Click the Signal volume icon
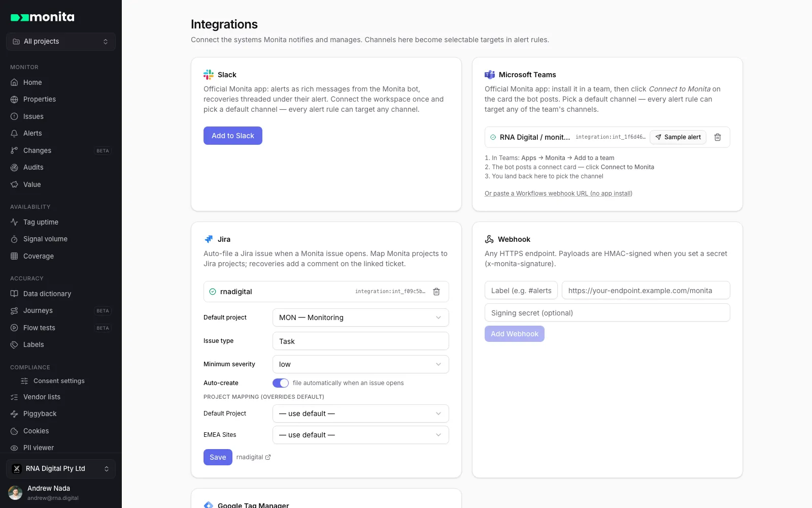 tap(14, 239)
